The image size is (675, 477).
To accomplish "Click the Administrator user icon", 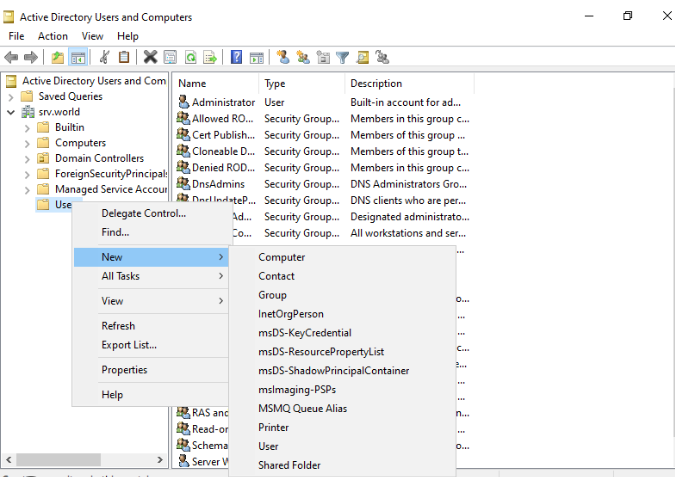I will [x=183, y=102].
